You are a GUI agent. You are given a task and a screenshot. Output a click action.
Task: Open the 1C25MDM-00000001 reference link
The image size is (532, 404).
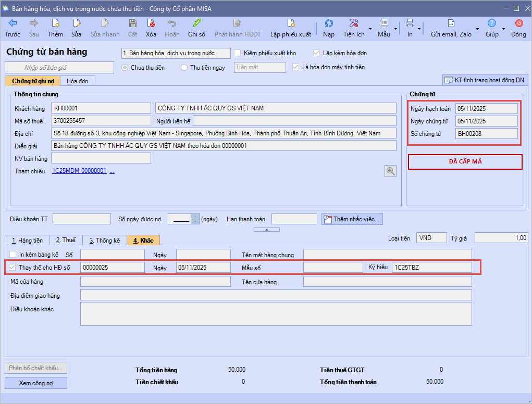coord(79,171)
